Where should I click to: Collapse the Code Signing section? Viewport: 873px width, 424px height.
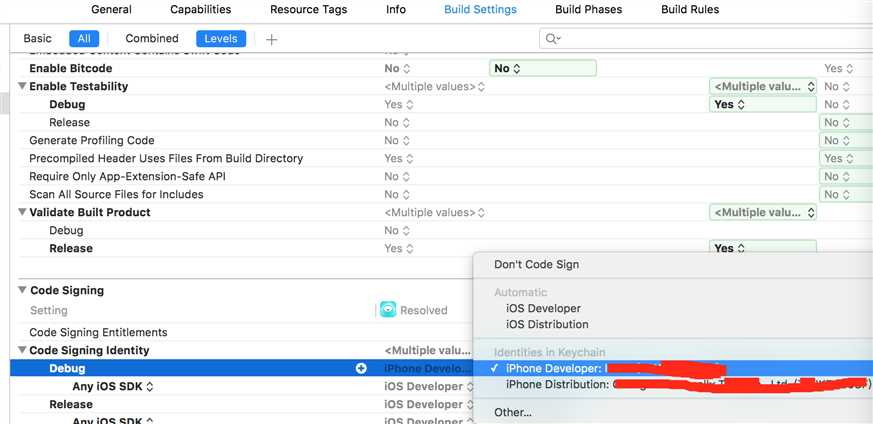(x=22, y=291)
